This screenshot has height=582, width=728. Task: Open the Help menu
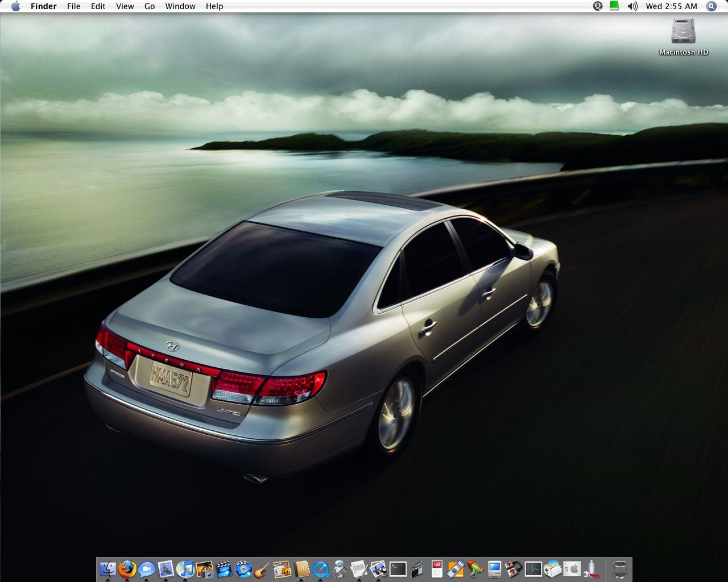(x=214, y=6)
